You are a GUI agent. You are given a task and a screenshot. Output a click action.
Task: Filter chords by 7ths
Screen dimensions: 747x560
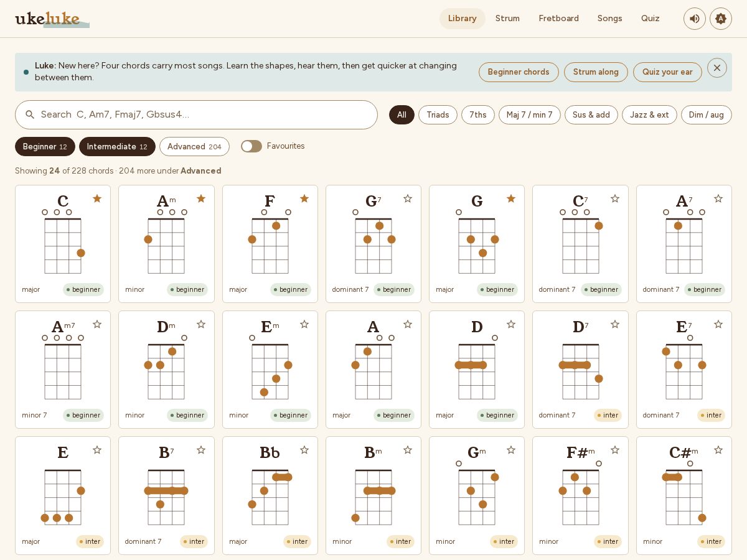[x=478, y=115]
